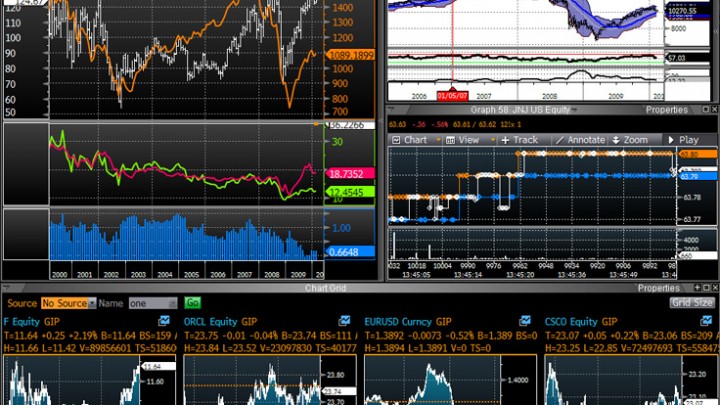This screenshot has width=720, height=405.
Task: Select the EURUSD Curncy GIP title
Action: (x=408, y=322)
